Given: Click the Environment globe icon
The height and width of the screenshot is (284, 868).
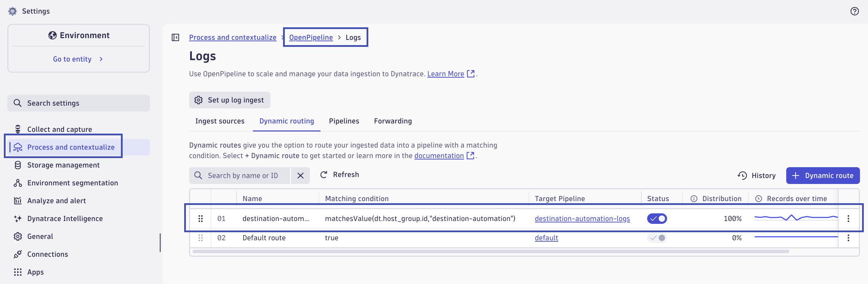Looking at the screenshot, I should tap(52, 35).
